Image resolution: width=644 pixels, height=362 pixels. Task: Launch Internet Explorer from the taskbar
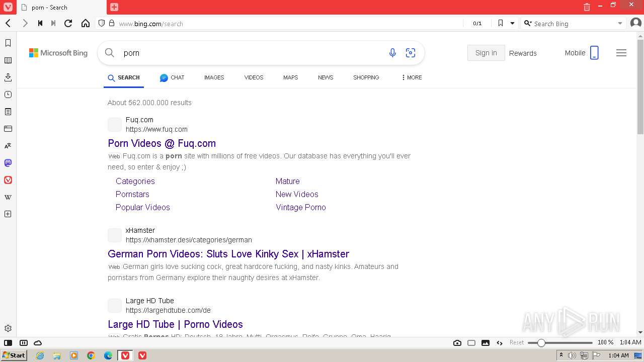[40, 355]
